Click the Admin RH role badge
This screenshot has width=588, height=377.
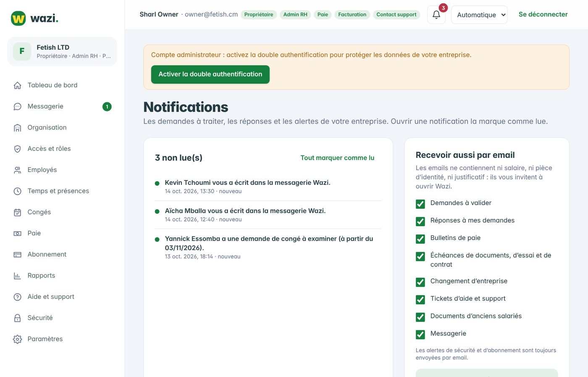click(295, 15)
